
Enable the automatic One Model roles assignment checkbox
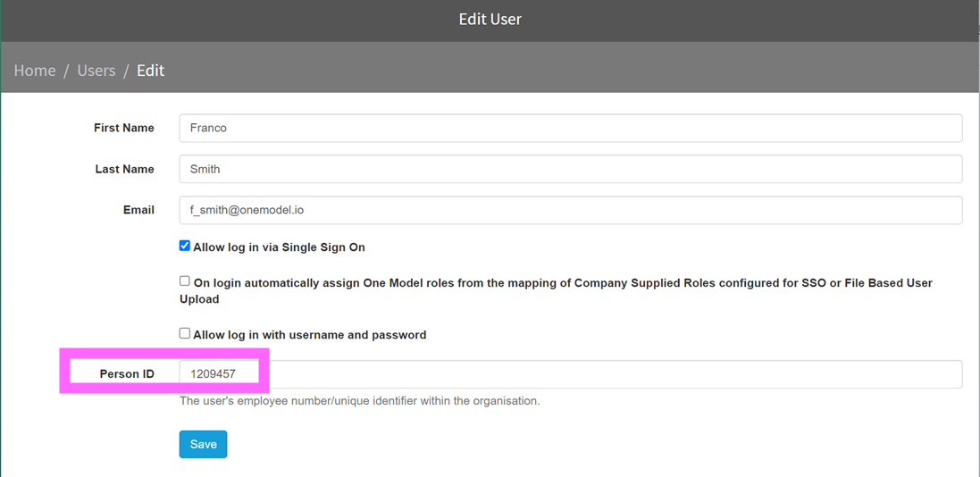click(184, 281)
